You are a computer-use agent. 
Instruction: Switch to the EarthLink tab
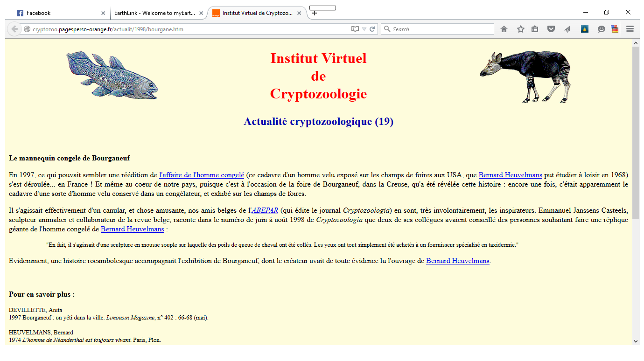tap(155, 13)
